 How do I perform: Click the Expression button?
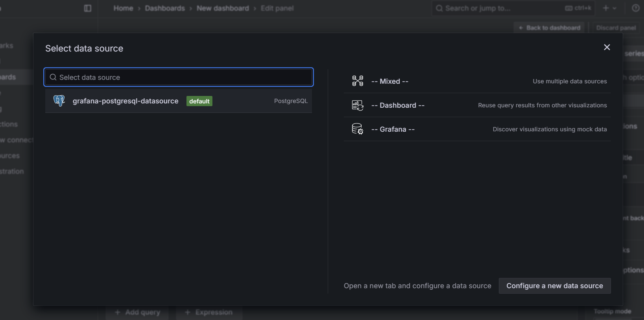click(209, 312)
